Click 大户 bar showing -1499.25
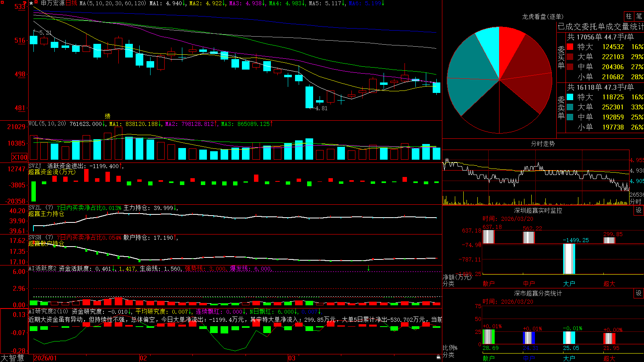 click(569, 259)
